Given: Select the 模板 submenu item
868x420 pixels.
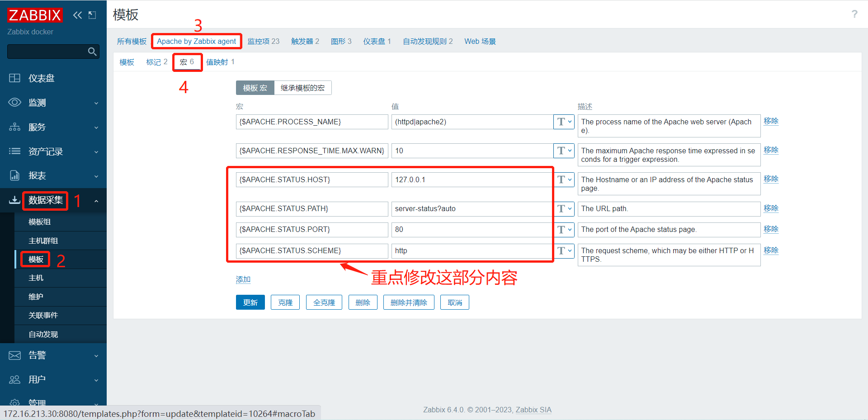Looking at the screenshot, I should click(36, 259).
